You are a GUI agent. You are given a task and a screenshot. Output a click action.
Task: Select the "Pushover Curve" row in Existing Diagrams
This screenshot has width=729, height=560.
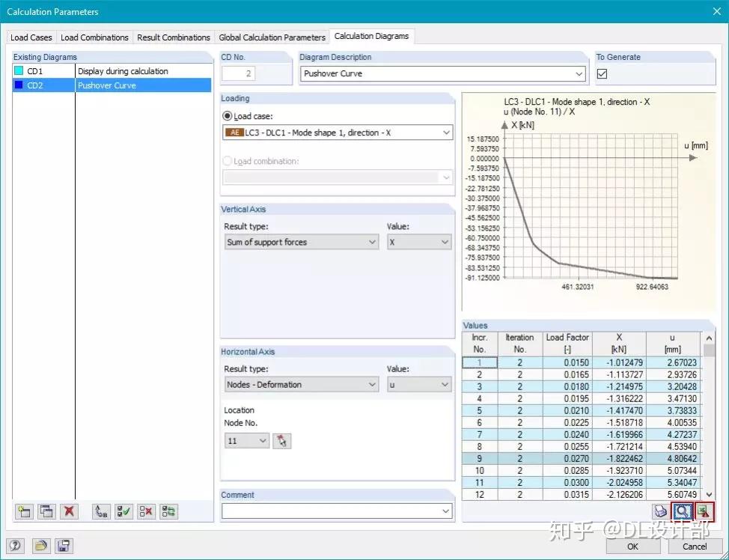tap(112, 85)
